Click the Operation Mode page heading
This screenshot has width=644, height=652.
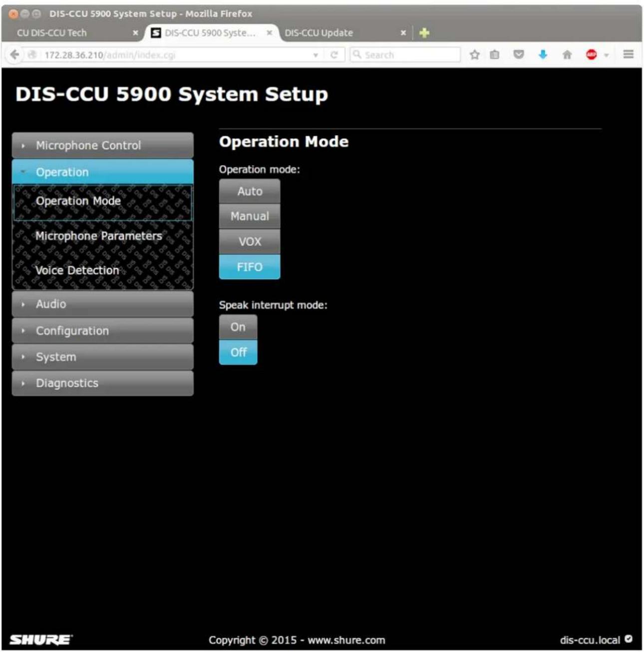(284, 142)
